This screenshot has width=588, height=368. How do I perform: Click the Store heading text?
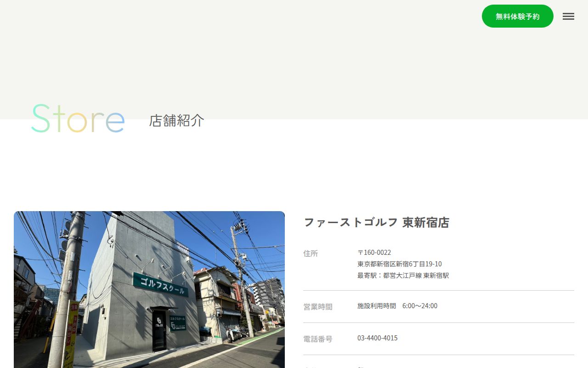78,119
